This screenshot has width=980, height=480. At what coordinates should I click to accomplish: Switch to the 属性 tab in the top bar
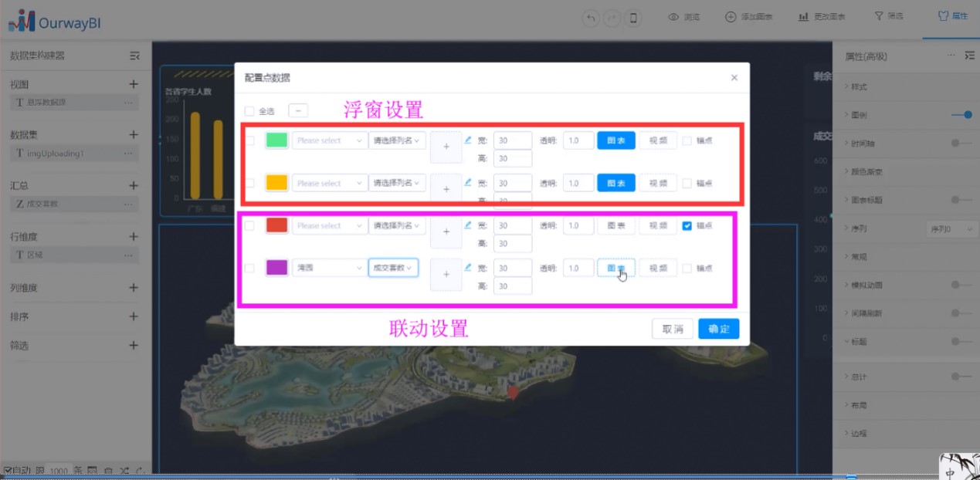click(x=951, y=16)
